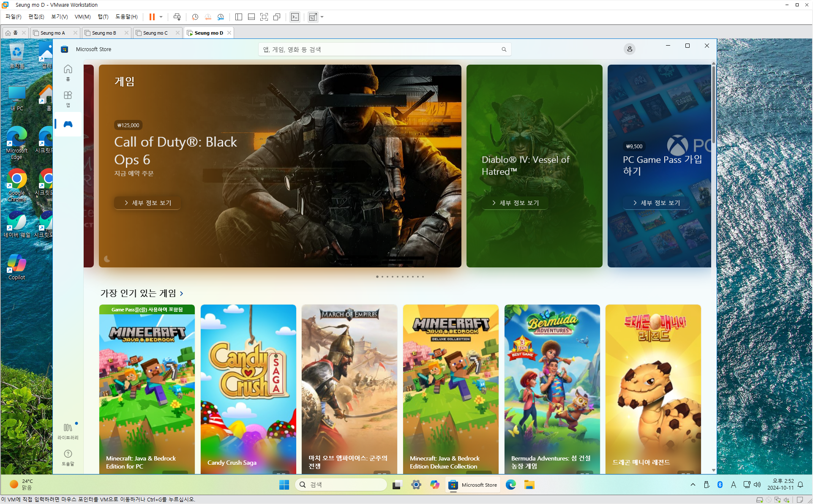Open the 파일(F) menu
813x504 pixels.
(13, 17)
